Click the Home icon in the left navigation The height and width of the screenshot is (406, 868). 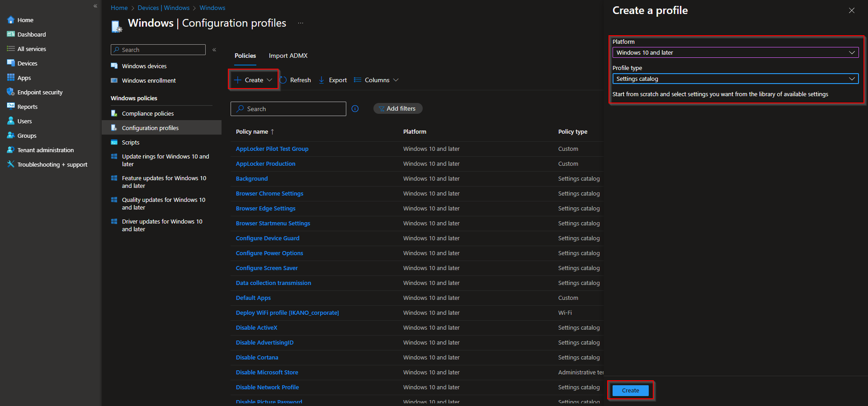click(11, 20)
